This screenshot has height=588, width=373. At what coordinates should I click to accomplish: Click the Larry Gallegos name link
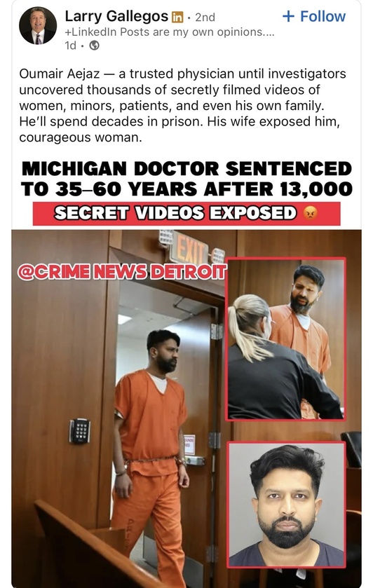(116, 16)
